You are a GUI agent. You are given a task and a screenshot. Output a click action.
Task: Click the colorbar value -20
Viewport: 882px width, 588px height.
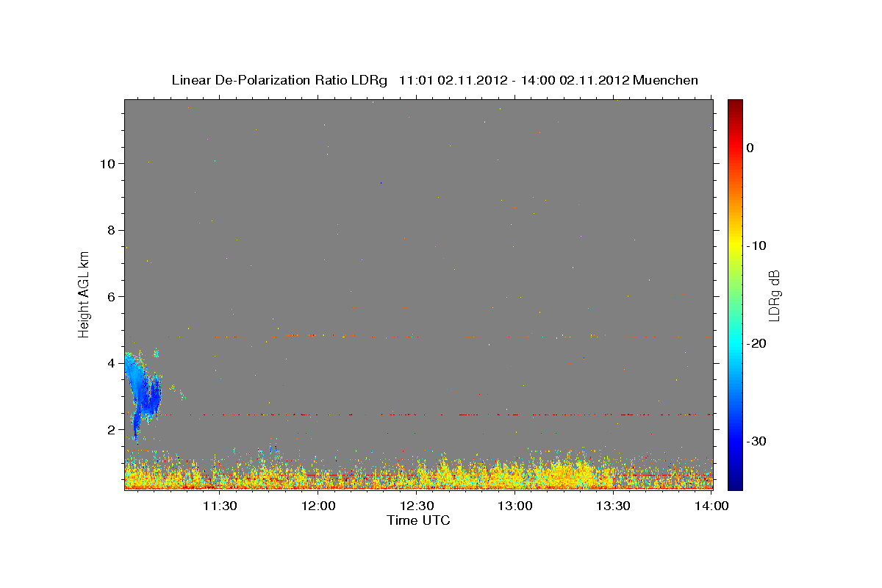757,343
